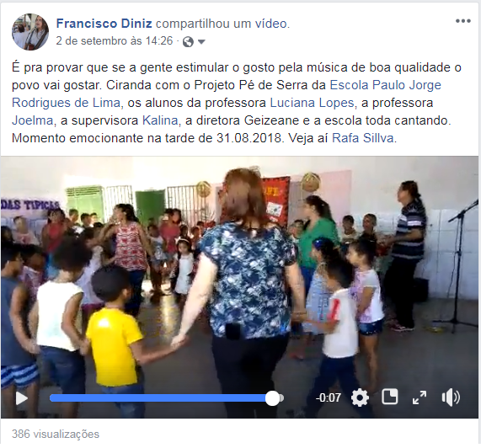Open post options three-dot menu
481x448 pixels.
pyautogui.click(x=463, y=21)
